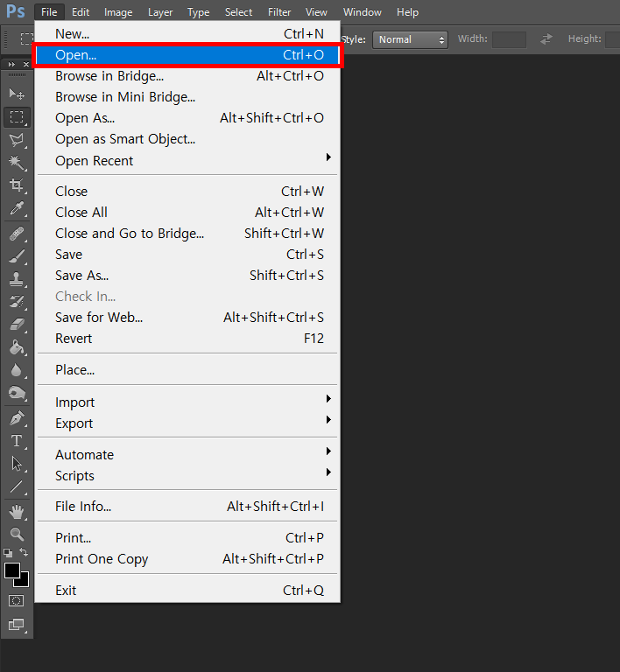The width and height of the screenshot is (620, 672).
Task: Select the Path Selection tool
Action: [17, 464]
